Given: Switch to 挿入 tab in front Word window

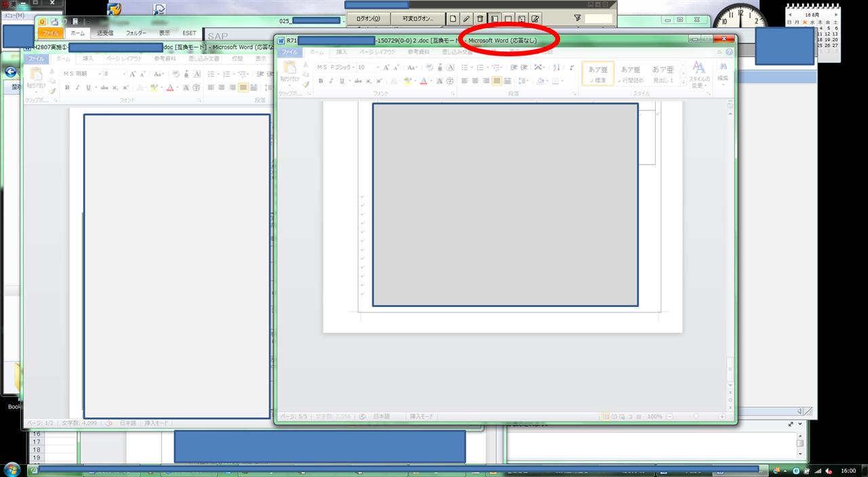Looking at the screenshot, I should click(x=341, y=52).
